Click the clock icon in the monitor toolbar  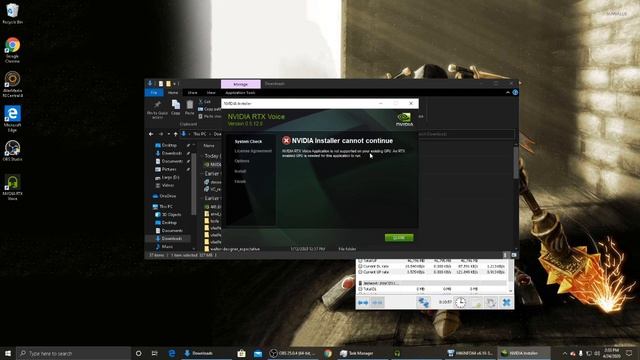[460, 302]
